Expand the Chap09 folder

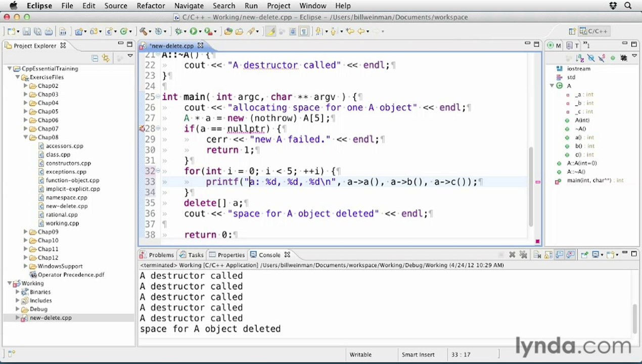(x=26, y=232)
